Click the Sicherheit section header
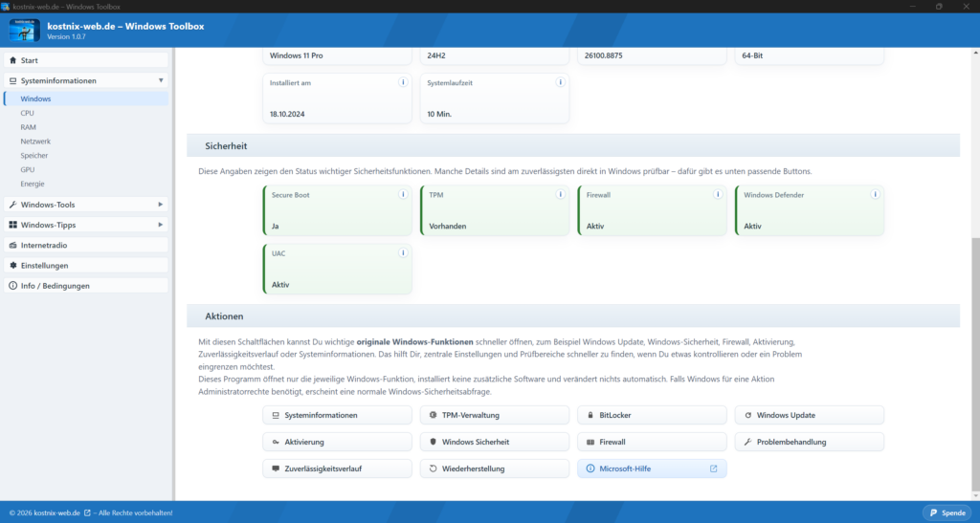Screen dimensions: 980x523 pos(573,146)
